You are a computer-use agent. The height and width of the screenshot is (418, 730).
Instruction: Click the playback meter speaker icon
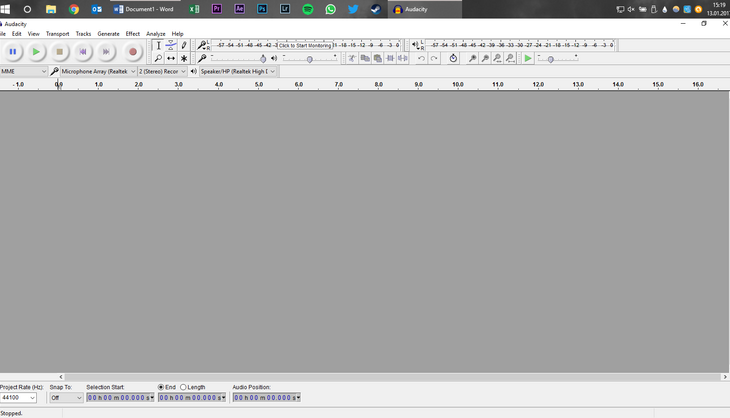[415, 45]
